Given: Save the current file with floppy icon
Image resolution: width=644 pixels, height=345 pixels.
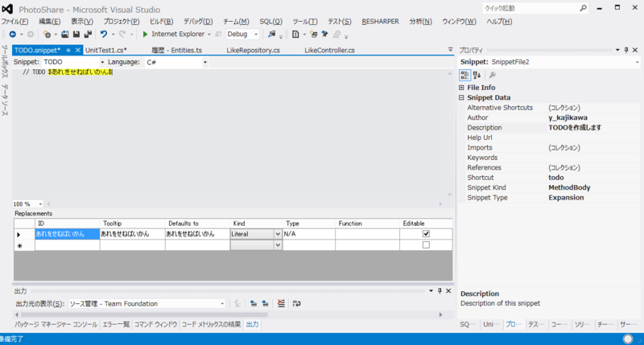Looking at the screenshot, I should (76, 35).
